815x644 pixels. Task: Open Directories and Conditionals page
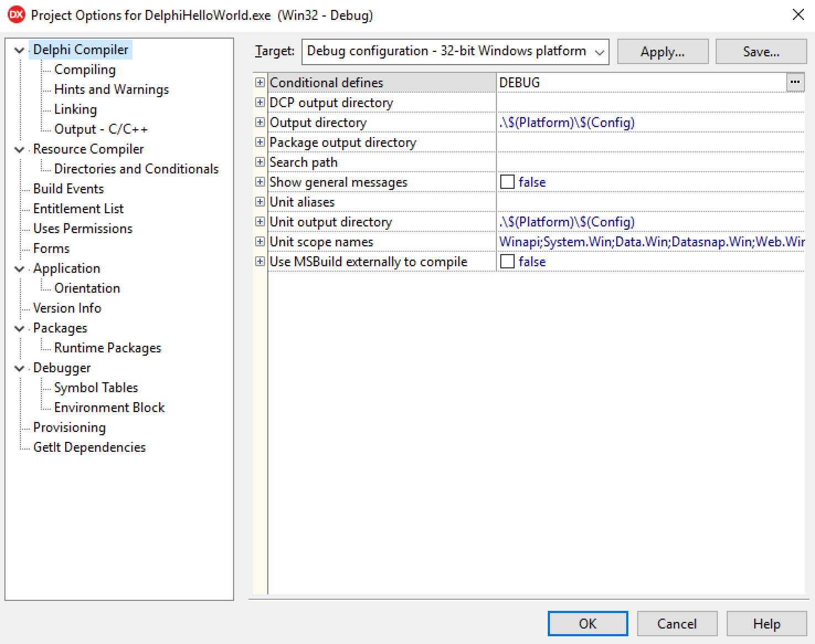coord(136,169)
